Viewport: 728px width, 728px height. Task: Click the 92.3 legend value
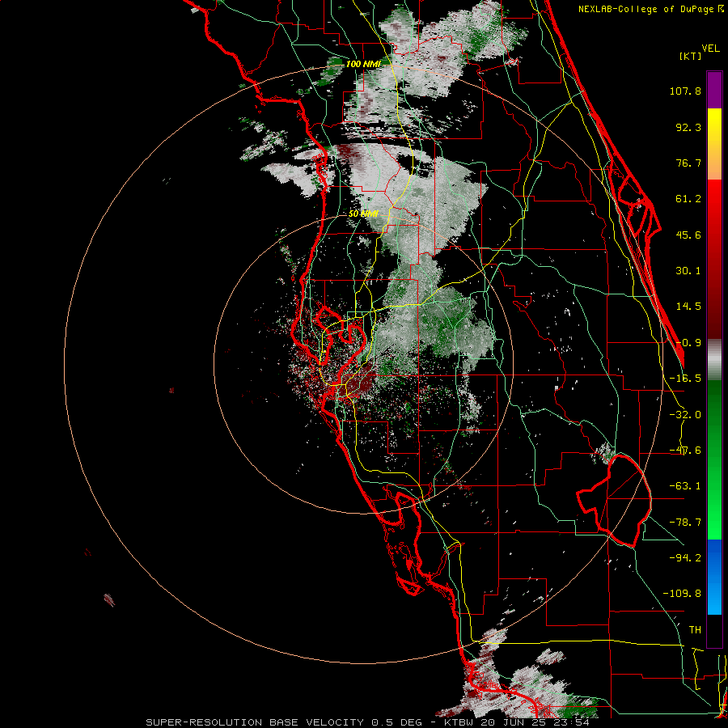[x=688, y=127]
